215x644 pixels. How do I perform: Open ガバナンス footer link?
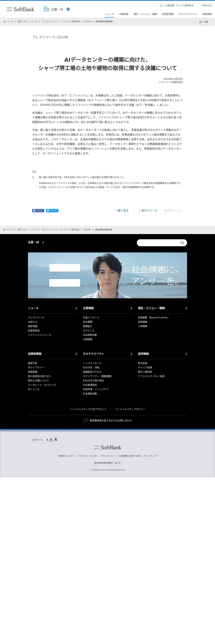coord(89,331)
